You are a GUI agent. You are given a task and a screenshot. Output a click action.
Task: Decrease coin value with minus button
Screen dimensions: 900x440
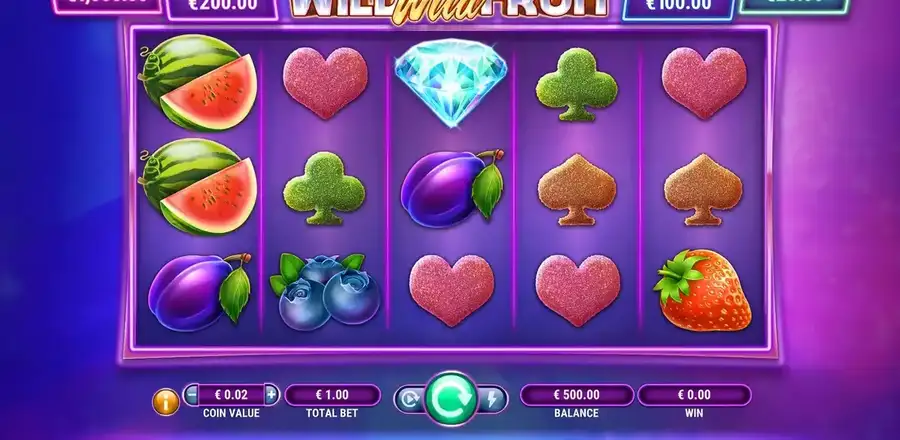192,395
